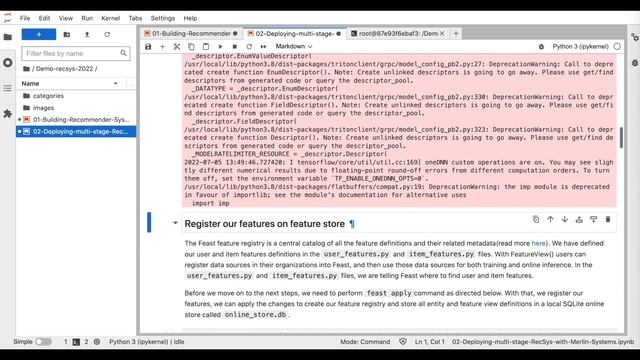This screenshot has width=640, height=360.
Task: Open the View menu
Action: coord(66,18)
